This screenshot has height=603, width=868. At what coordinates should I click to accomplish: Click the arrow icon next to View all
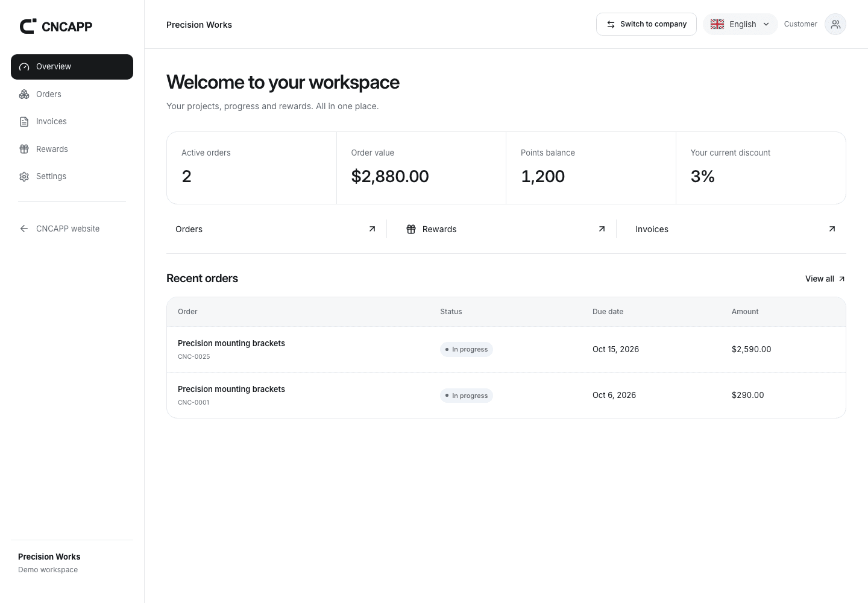[841, 279]
